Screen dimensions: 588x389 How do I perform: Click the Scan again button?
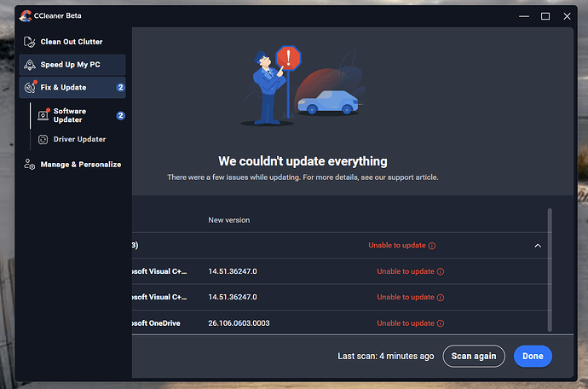coord(474,356)
